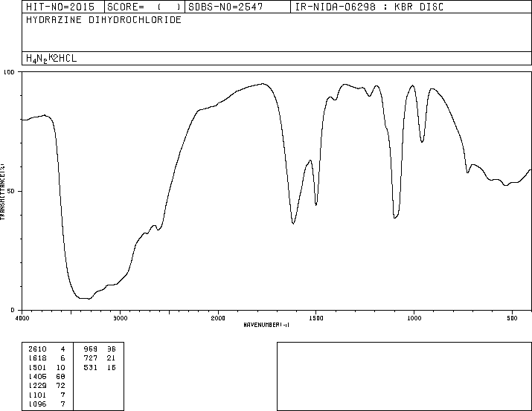Click the empty comment box at bottom right
532x411 pixels.
tap(405, 376)
